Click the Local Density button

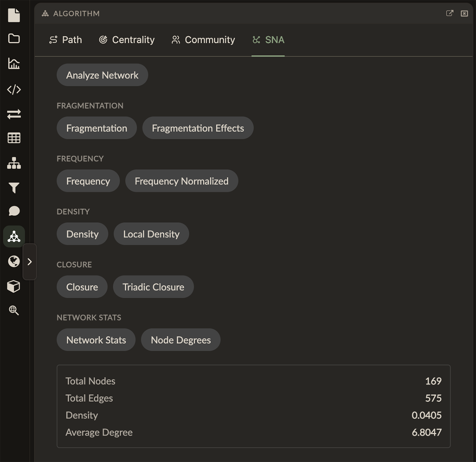point(151,234)
